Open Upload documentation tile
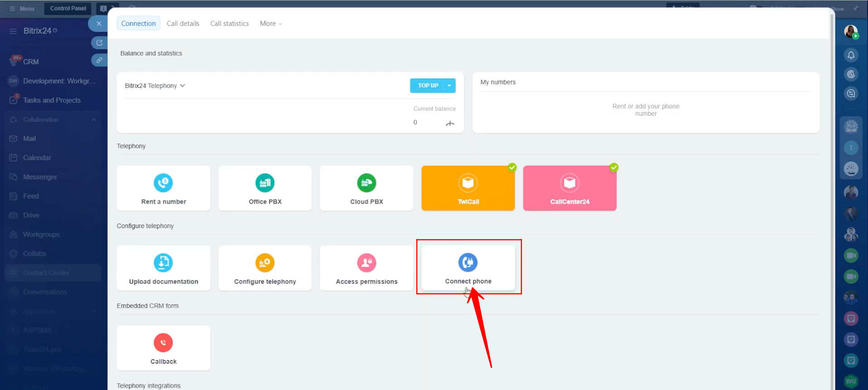The image size is (868, 390). [x=163, y=268]
